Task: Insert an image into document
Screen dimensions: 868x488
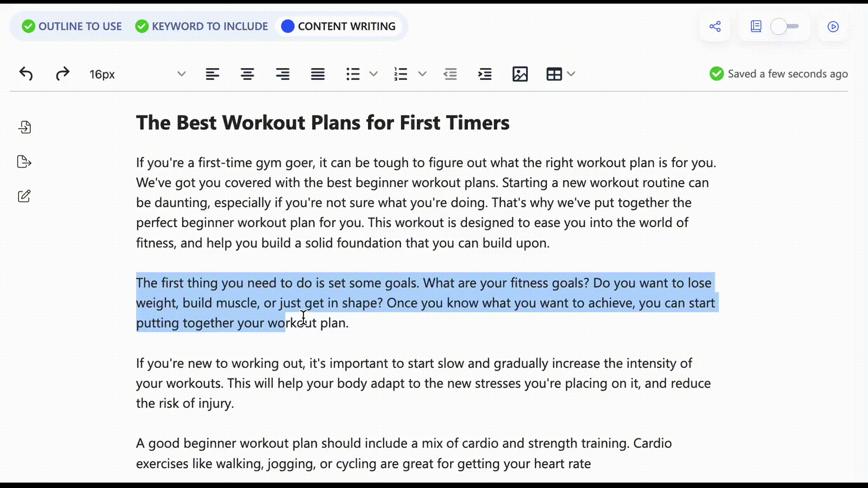Action: tap(520, 74)
